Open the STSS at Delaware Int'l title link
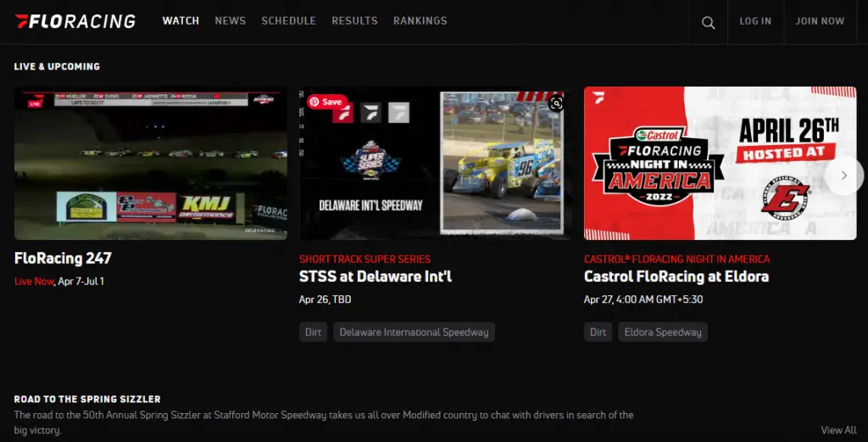868x442 pixels. (x=376, y=277)
